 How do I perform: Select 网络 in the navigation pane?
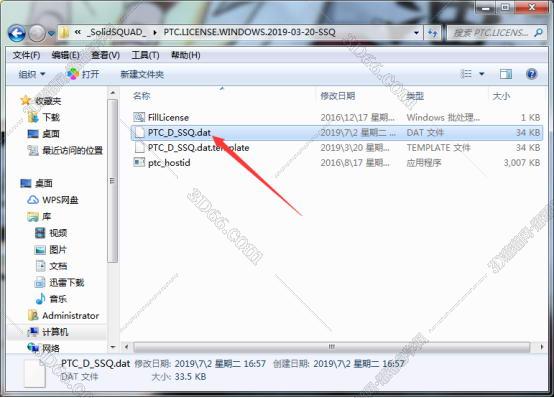(x=51, y=348)
